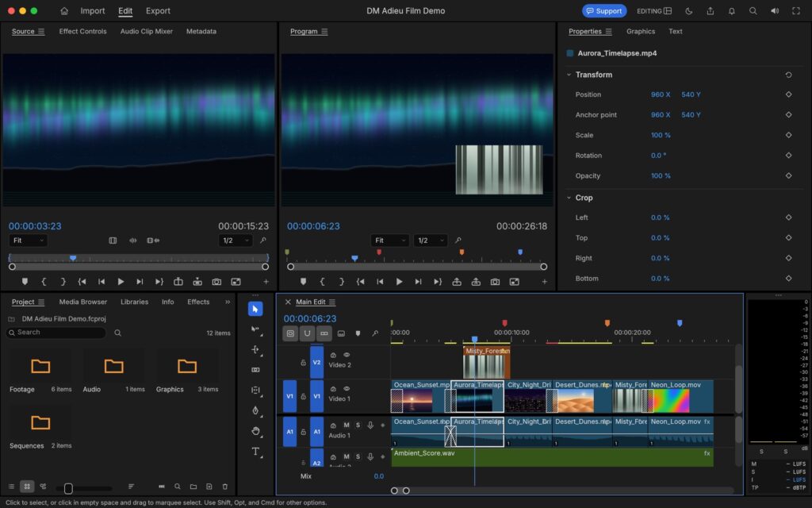Collapse the Transform section
Screen dimensions: 812x508
[569, 75]
